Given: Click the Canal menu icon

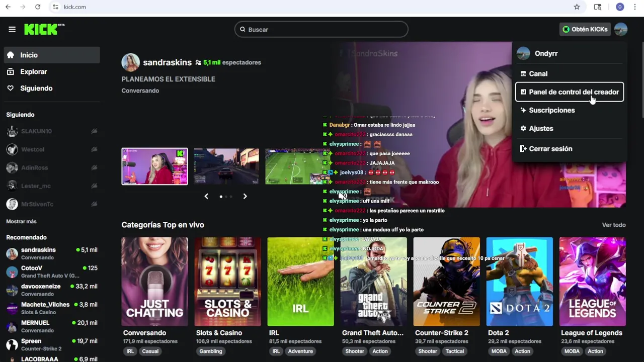Looking at the screenshot, I should point(523,74).
